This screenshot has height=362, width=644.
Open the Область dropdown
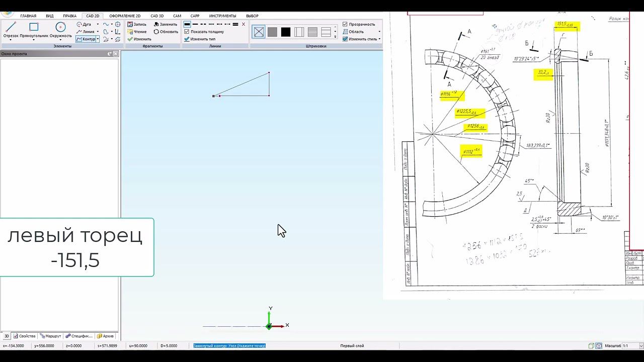[361, 32]
